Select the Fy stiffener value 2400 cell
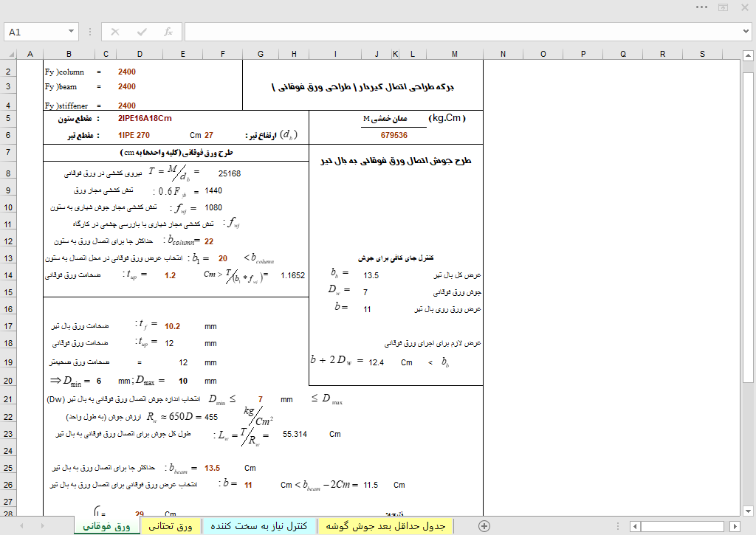Viewport: 756px width, 535px height. click(x=127, y=106)
